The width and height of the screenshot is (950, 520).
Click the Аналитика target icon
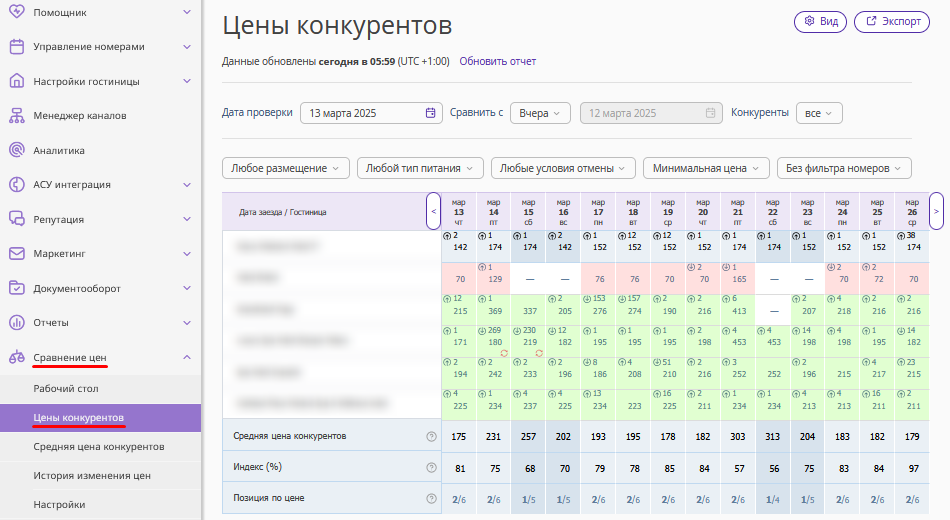[x=17, y=150]
